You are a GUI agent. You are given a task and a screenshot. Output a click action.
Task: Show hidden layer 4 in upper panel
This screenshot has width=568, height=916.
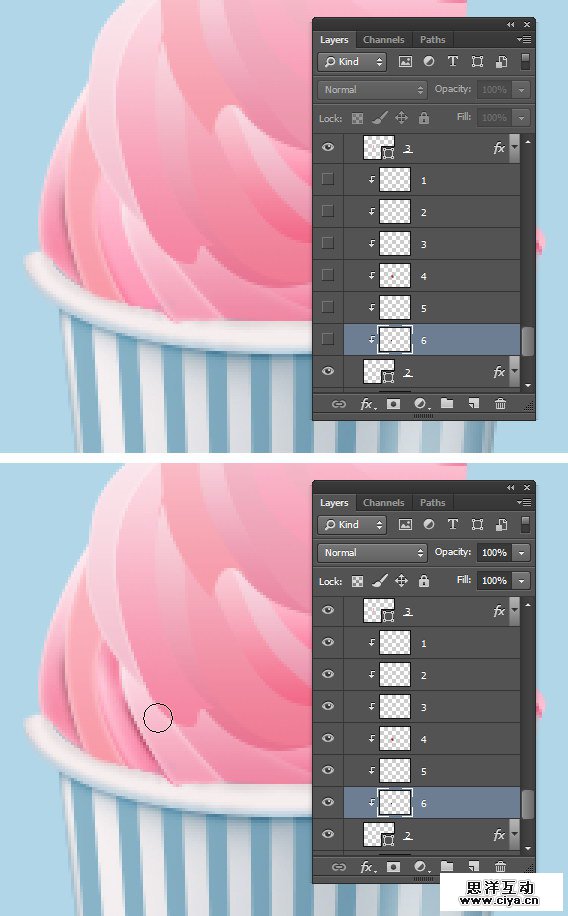click(x=328, y=275)
